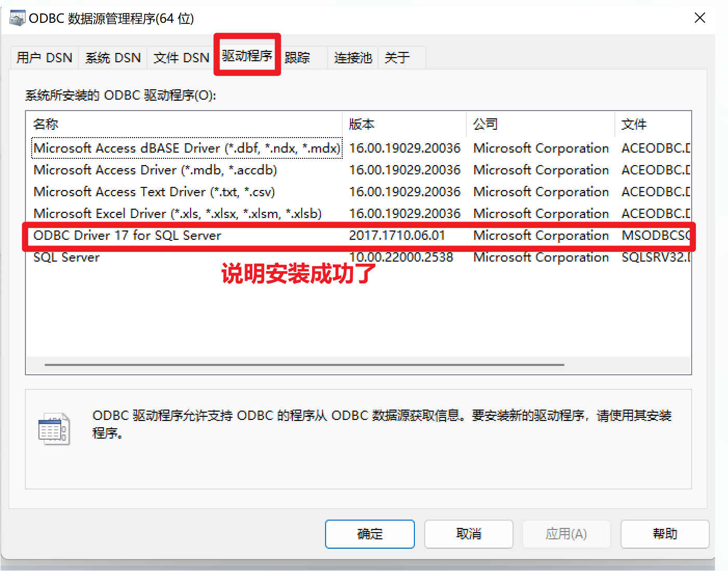This screenshot has width=728, height=571.
Task: Select Microsoft Access Text Driver row
Action: 358,192
